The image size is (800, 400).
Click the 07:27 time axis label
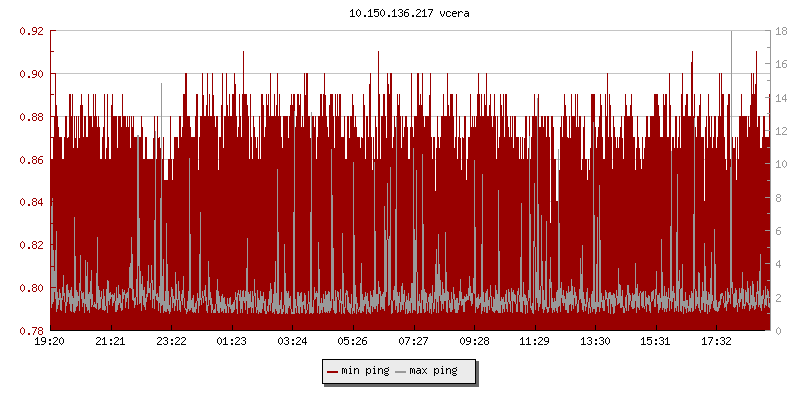point(413,342)
